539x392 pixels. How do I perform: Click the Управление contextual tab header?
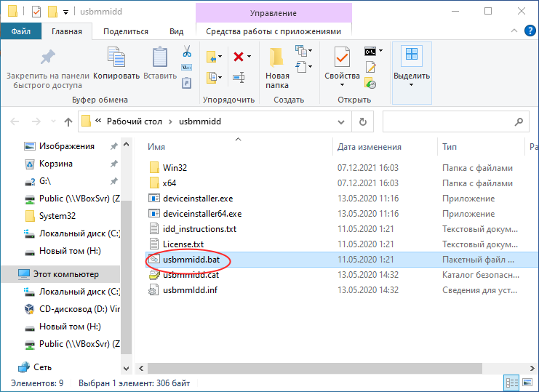(274, 13)
